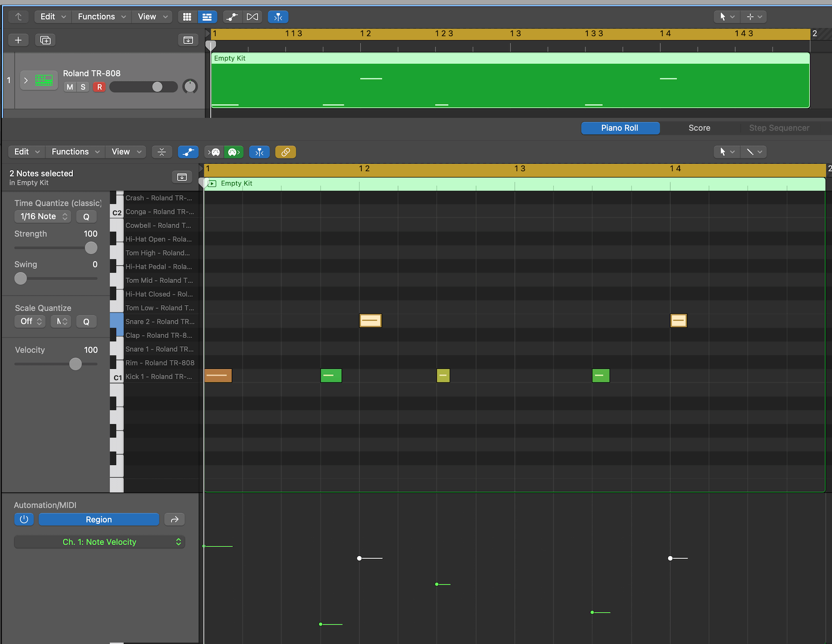832x644 pixels.
Task: Select the first Snare 2 note at beat 2
Action: (x=371, y=320)
